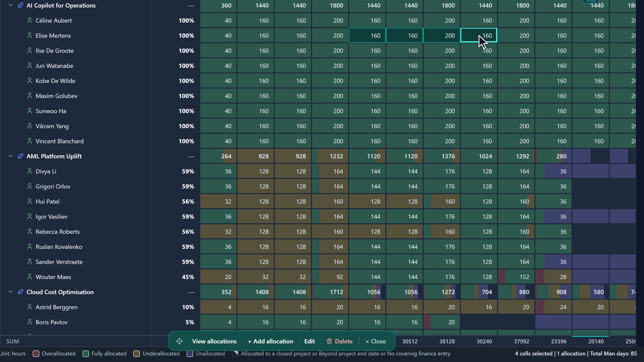Click the Underallocated legend swatch

(137, 354)
